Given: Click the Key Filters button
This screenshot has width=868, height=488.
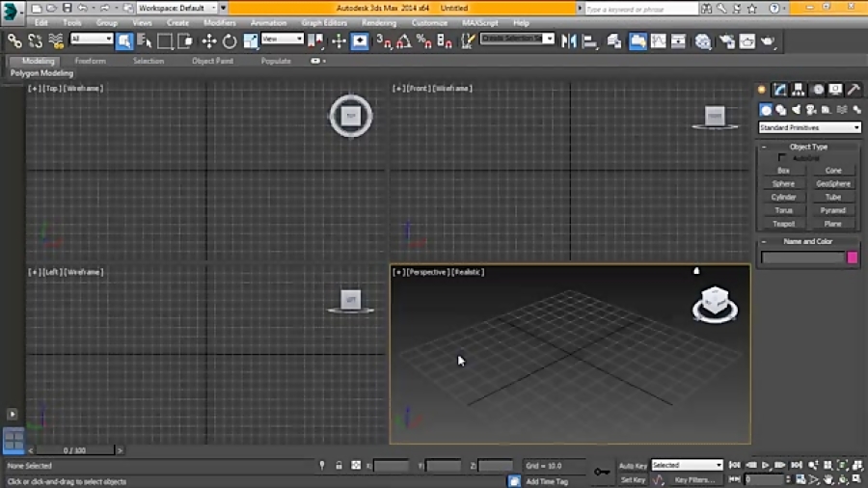Looking at the screenshot, I should (693, 479).
